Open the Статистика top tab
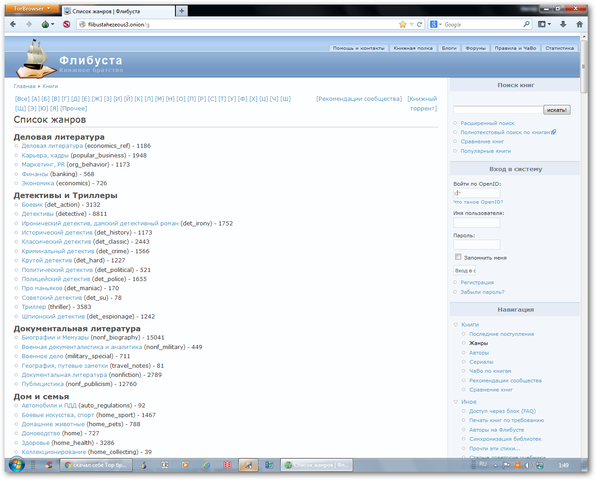 (x=559, y=48)
